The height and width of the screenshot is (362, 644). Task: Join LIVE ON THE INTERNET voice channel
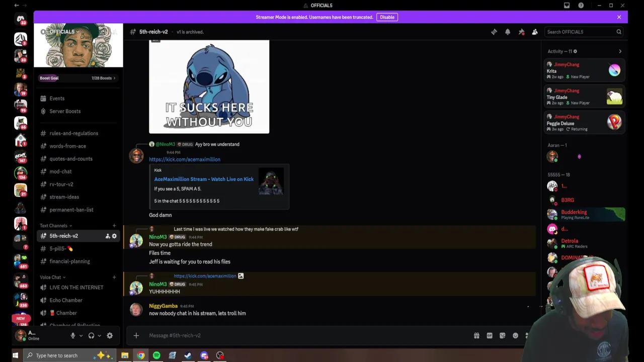[78, 288]
